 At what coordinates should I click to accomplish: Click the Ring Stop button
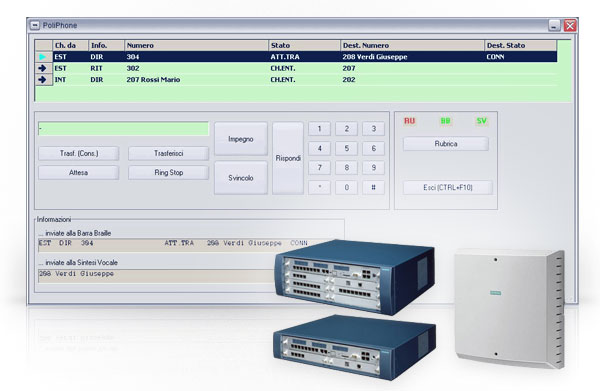(x=168, y=173)
